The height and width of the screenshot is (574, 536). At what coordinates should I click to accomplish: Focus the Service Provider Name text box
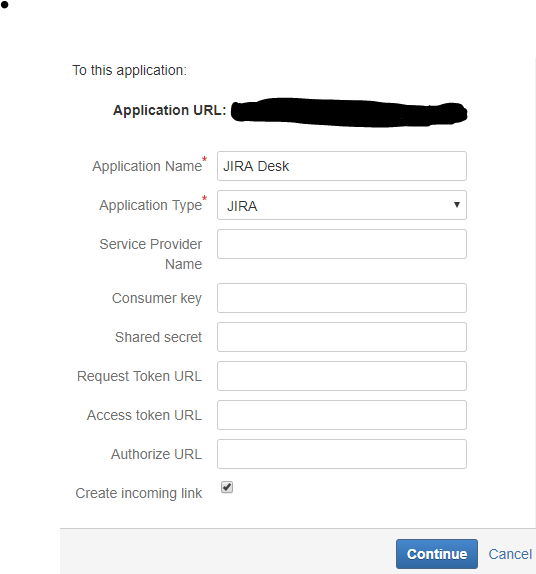[342, 244]
